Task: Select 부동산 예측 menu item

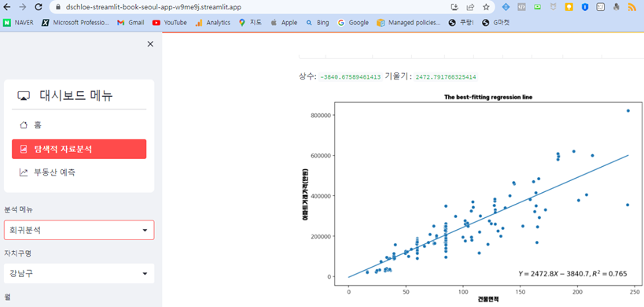Action: tap(79, 172)
